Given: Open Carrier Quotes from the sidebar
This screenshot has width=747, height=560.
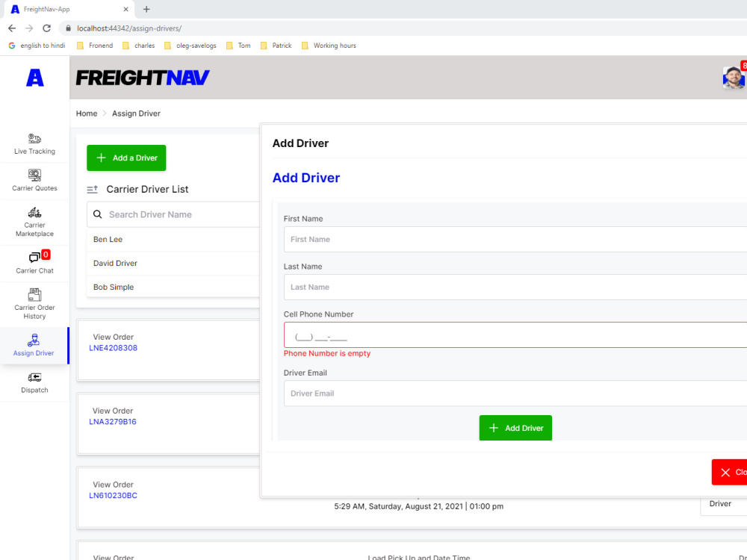Looking at the screenshot, I should click(34, 181).
